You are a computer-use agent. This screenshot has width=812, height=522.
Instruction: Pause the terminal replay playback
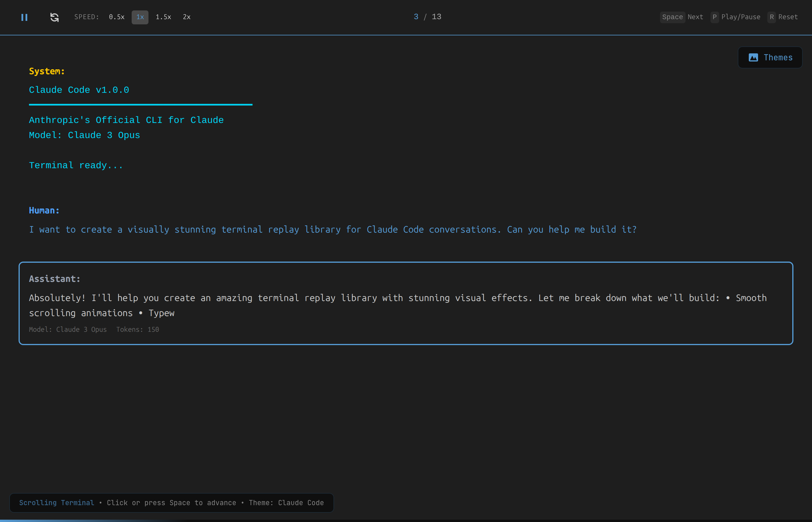(x=24, y=17)
